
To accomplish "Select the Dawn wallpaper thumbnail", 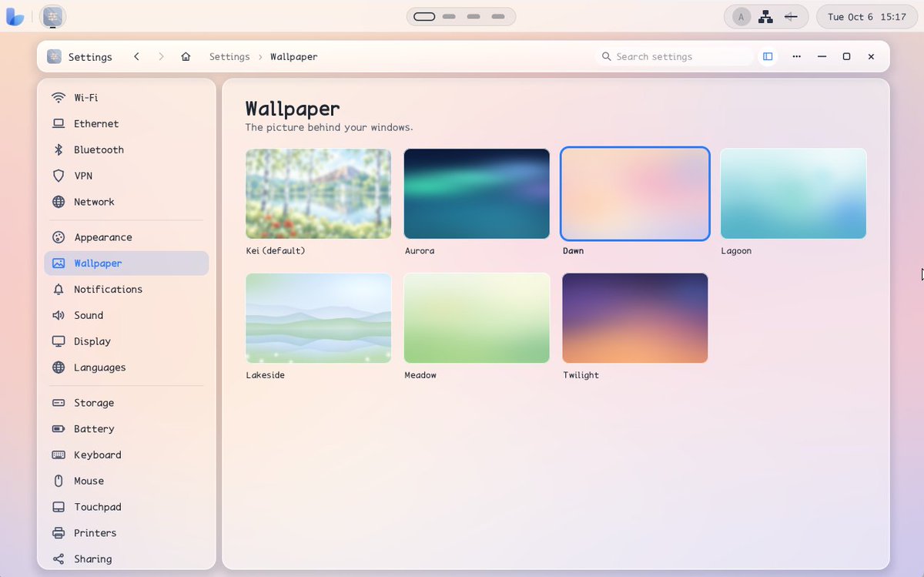I will (635, 194).
